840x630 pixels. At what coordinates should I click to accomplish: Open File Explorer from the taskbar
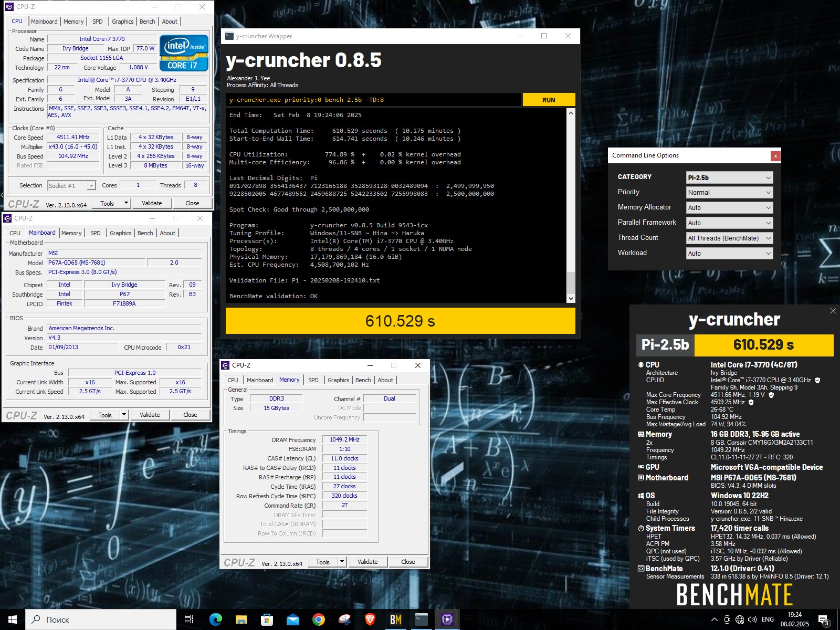[x=241, y=619]
